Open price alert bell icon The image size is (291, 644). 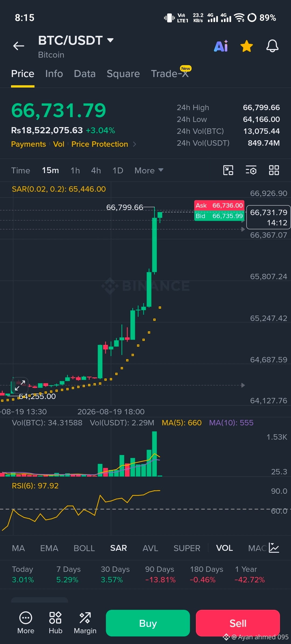tap(272, 46)
